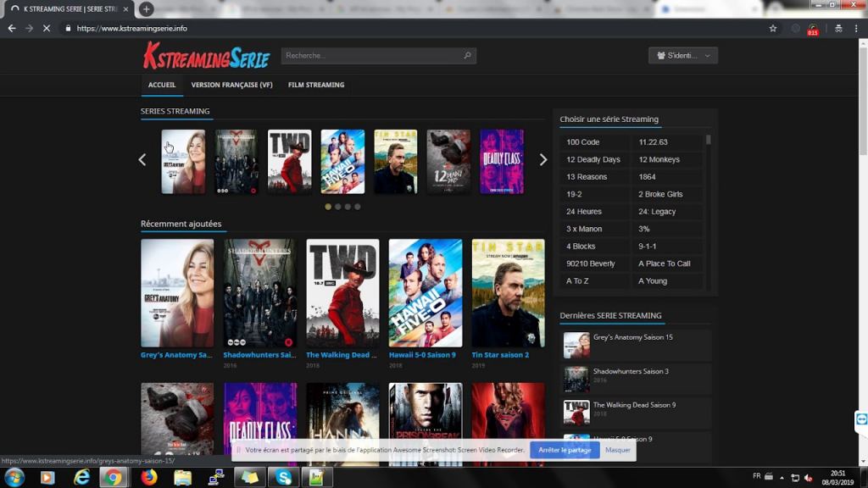Screen dimensions: 868x488
Task: Open the ACCUEIL tab
Action: point(162,85)
